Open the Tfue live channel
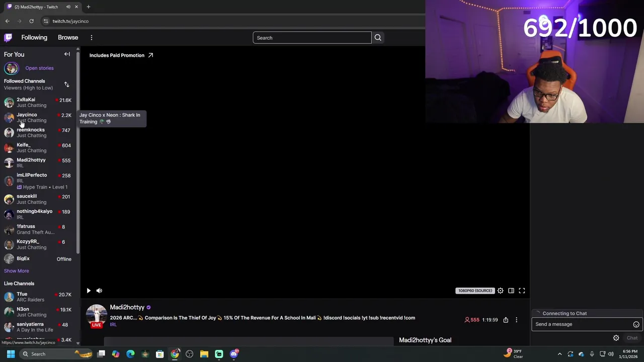644x362 pixels. [39, 297]
